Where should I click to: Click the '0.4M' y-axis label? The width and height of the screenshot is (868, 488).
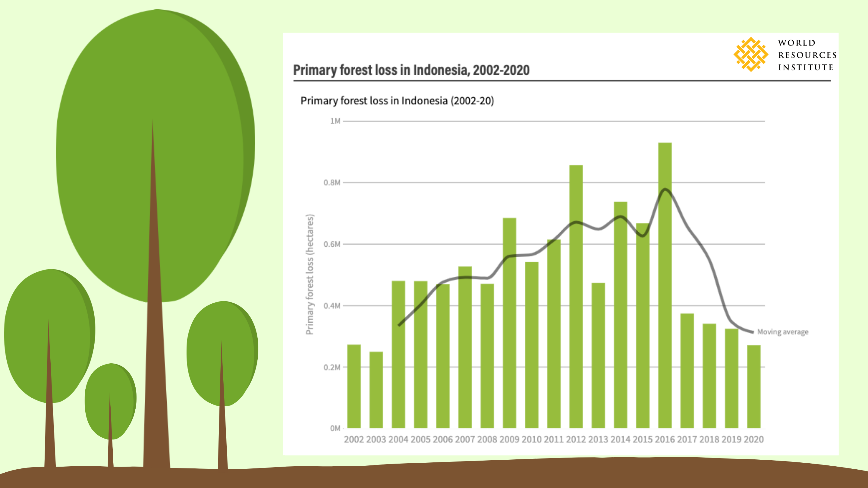click(x=332, y=306)
